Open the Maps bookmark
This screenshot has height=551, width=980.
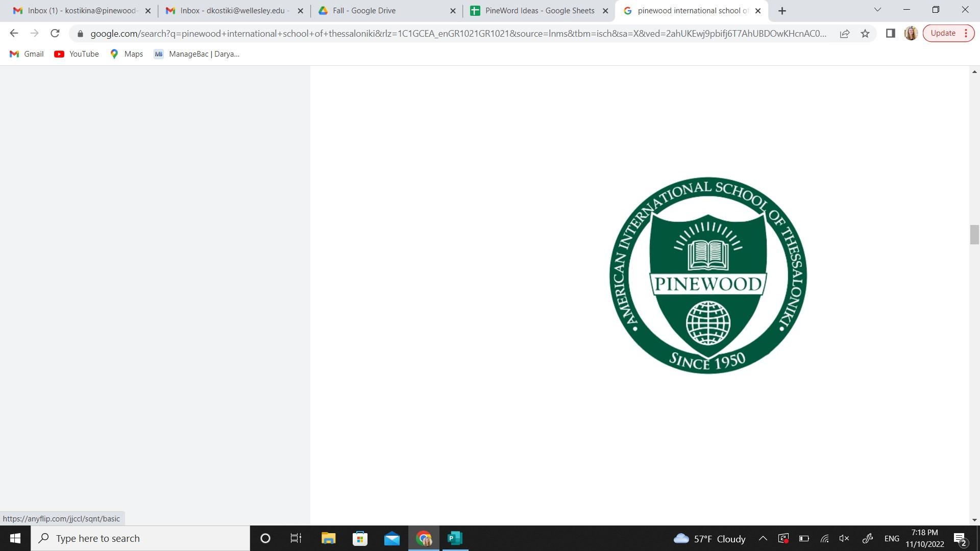pos(127,54)
